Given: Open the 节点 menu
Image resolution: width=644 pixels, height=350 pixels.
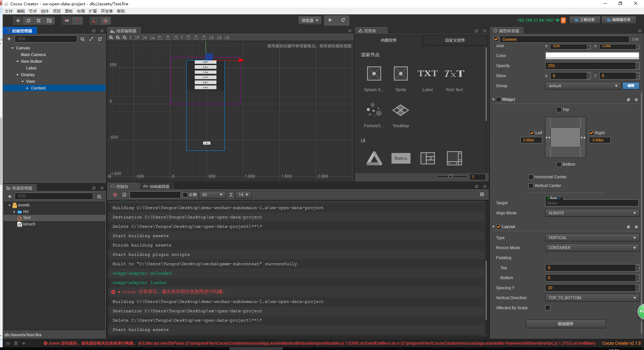Looking at the screenshot, I should (x=32, y=11).
